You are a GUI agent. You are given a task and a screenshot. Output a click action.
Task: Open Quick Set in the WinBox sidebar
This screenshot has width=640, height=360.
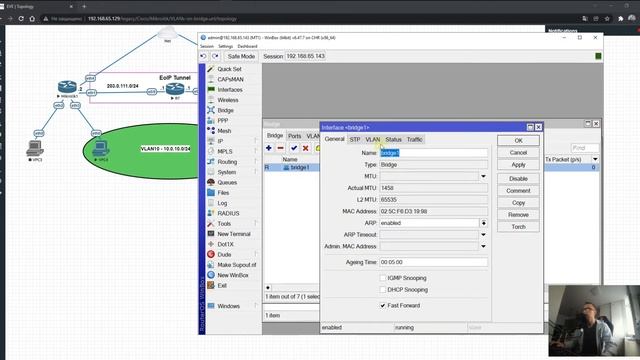(229, 69)
